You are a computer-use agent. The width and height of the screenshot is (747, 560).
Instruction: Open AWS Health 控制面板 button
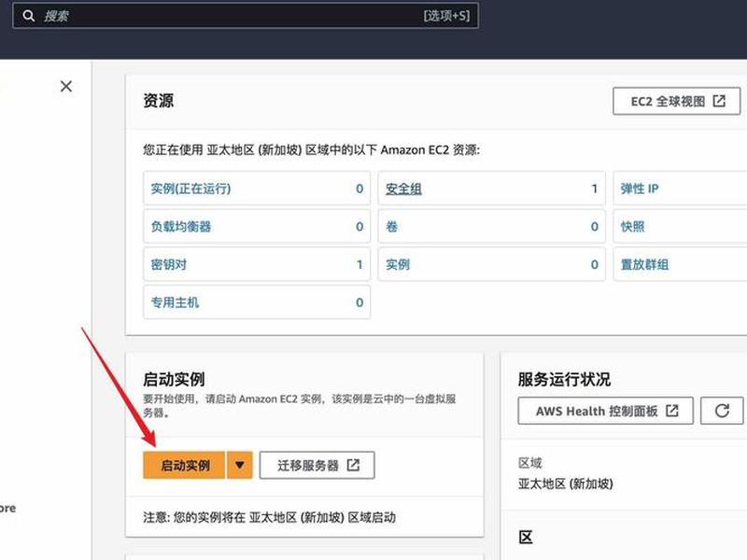pyautogui.click(x=605, y=411)
